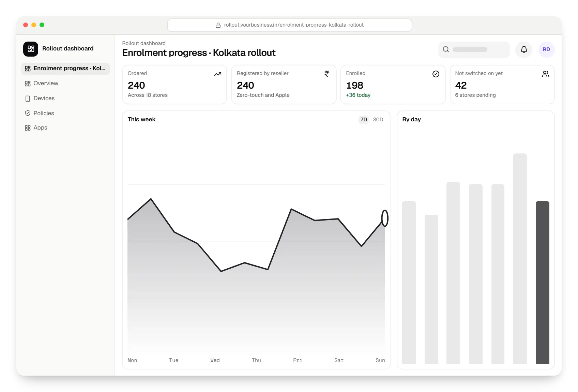
Task: Click the 198 enrolled value
Action: pos(355,85)
